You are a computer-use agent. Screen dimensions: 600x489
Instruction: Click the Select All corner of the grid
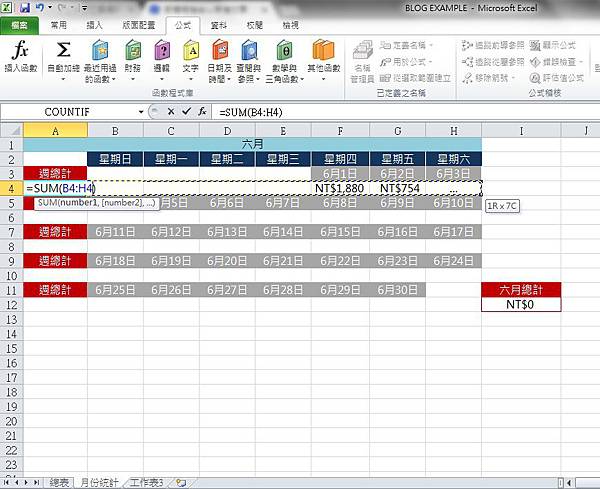point(12,130)
